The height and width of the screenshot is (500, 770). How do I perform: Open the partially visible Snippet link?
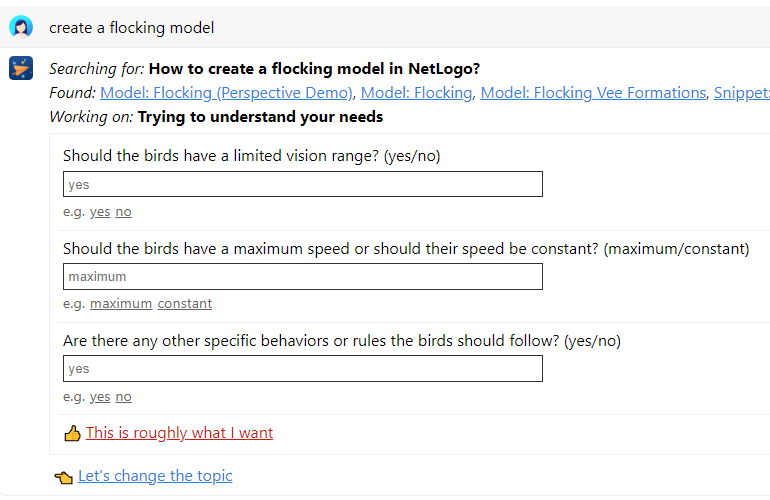742,93
